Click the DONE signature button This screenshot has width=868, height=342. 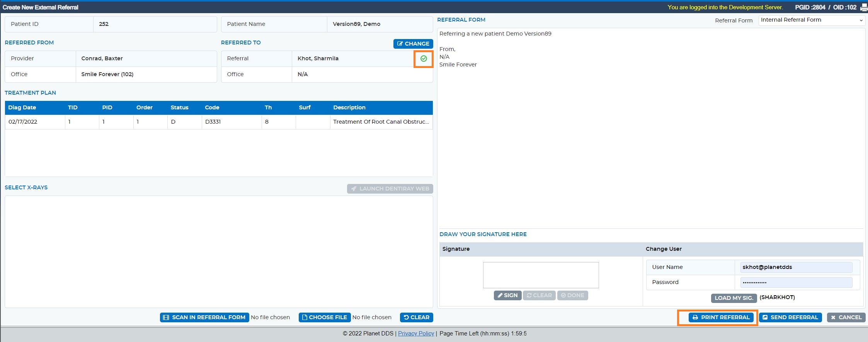tap(572, 295)
